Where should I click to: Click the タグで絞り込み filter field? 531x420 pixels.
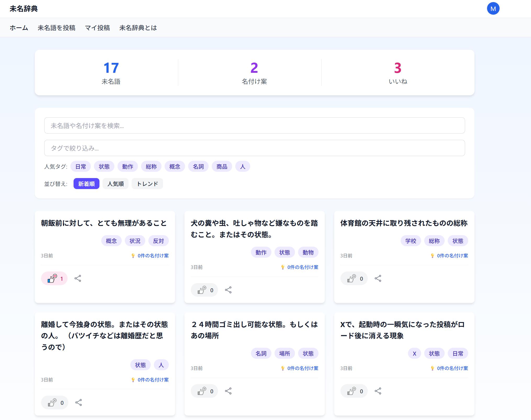(254, 148)
